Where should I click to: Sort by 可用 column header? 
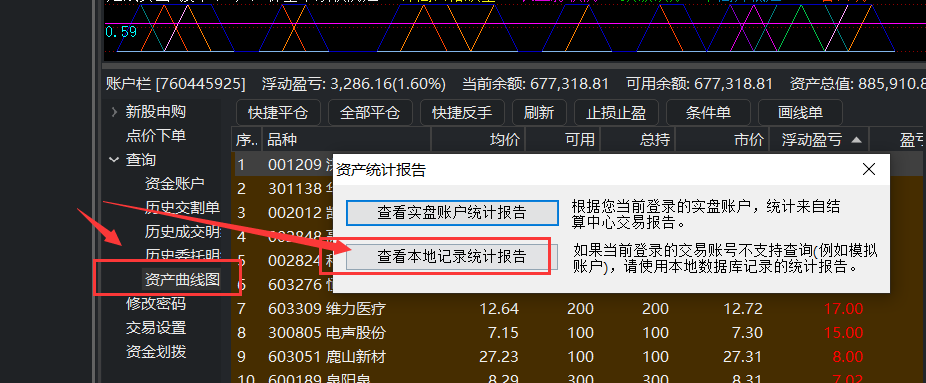point(563,140)
